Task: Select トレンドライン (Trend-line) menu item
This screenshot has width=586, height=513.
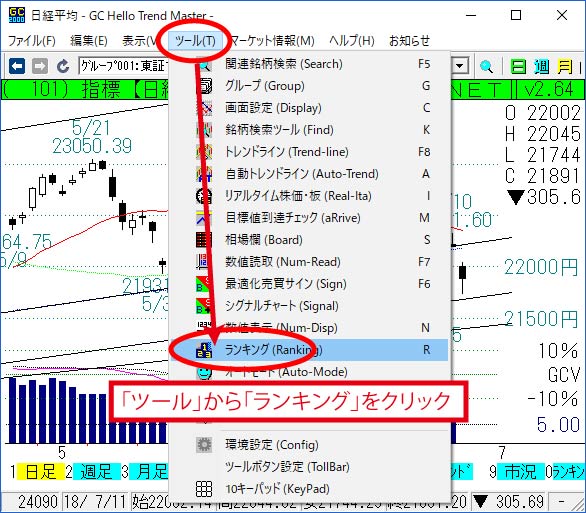Action: [x=309, y=152]
